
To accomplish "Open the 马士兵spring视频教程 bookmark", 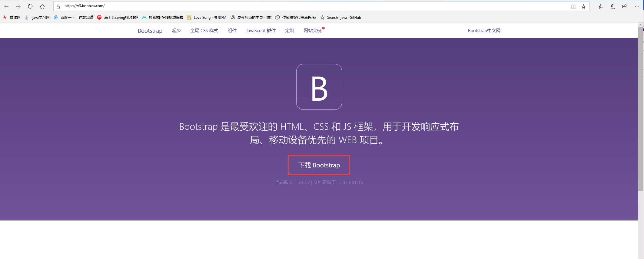I will coord(118,18).
